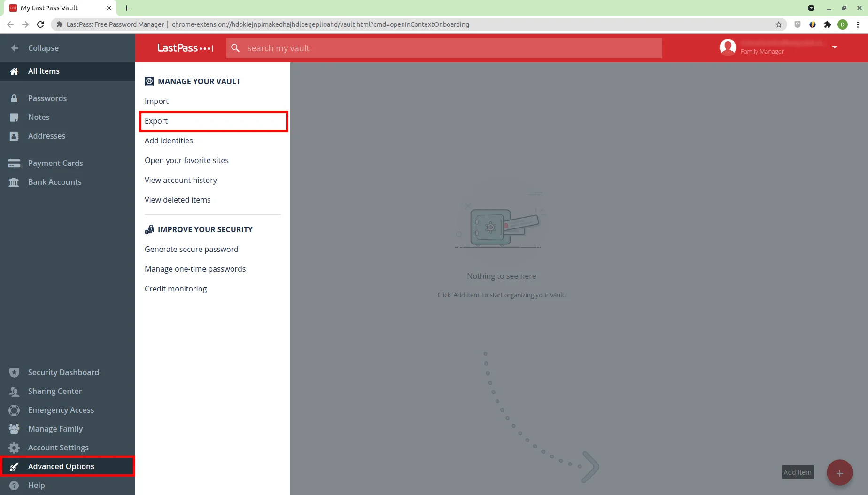Viewport: 868px width, 495px height.
Task: Click the Account Settings gear icon
Action: point(14,448)
